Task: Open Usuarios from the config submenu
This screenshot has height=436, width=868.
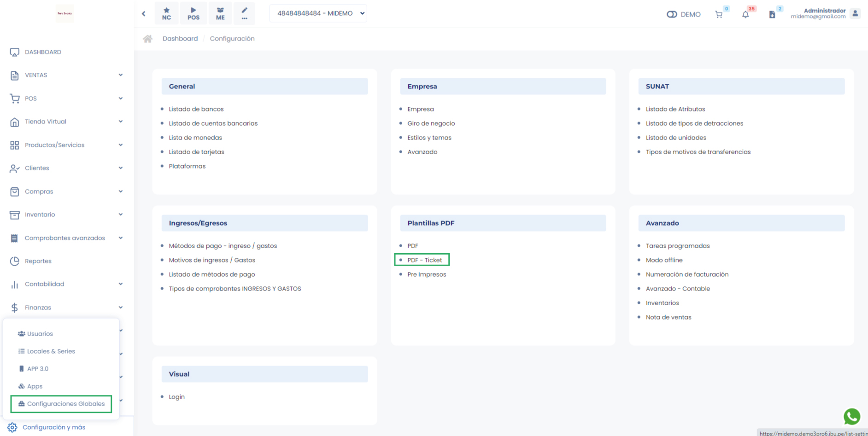Action: 40,334
